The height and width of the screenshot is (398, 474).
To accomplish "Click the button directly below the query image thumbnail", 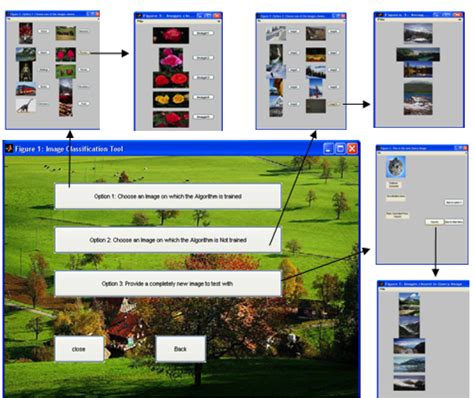I will [x=393, y=185].
